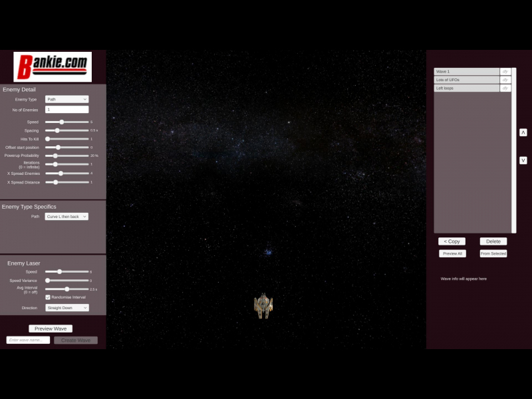Viewport: 532px width, 399px height.
Task: Click the Bankie.com logo
Action: click(53, 66)
